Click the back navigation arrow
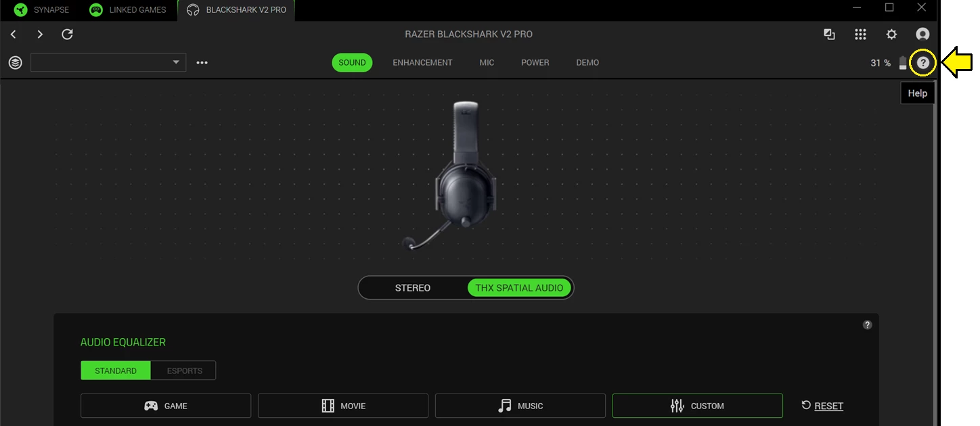Image resolution: width=980 pixels, height=426 pixels. pyautogui.click(x=14, y=34)
